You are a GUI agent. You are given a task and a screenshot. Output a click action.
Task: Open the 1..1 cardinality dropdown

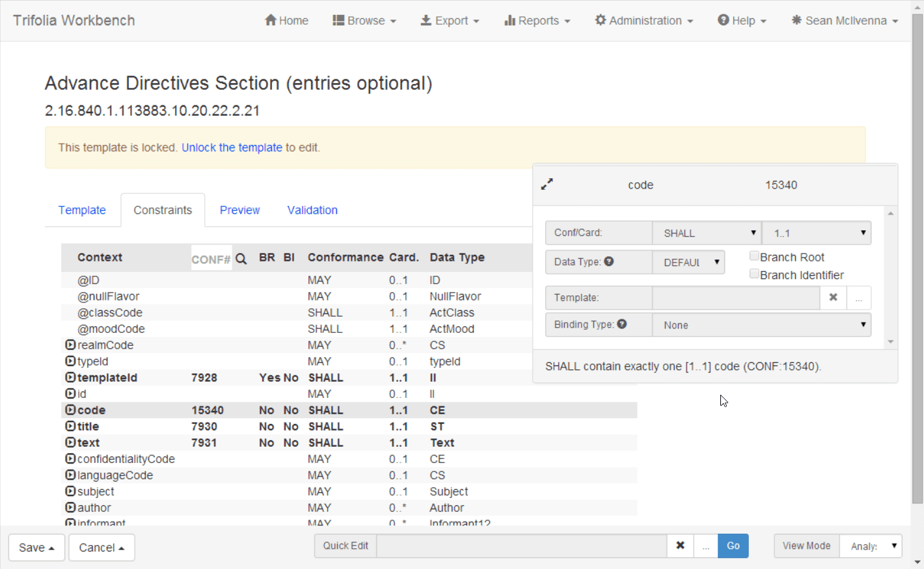click(x=817, y=233)
